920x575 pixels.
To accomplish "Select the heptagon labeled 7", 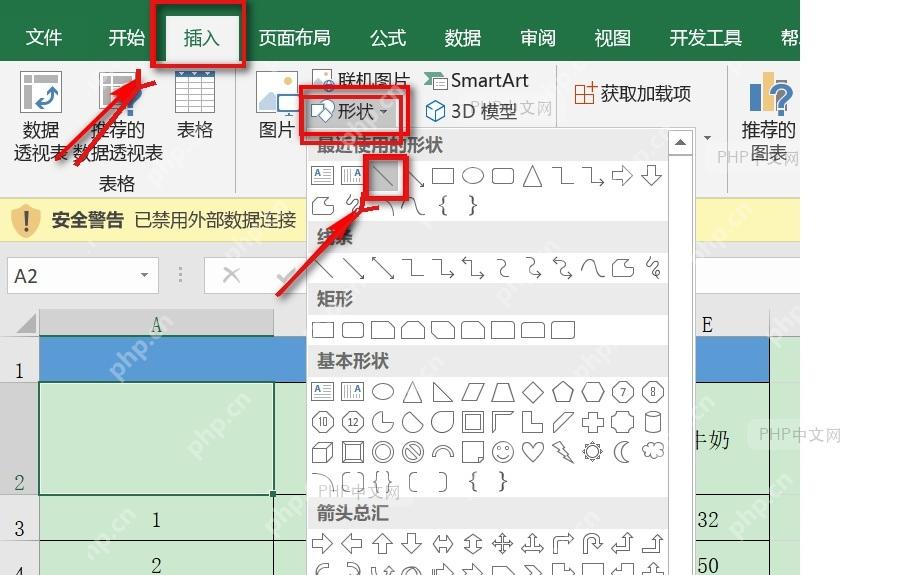I will (623, 391).
